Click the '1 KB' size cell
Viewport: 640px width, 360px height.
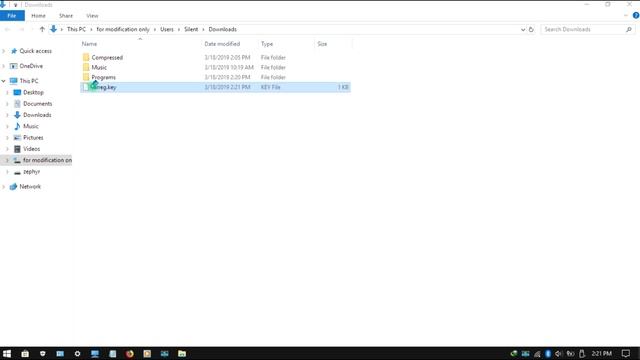click(343, 87)
